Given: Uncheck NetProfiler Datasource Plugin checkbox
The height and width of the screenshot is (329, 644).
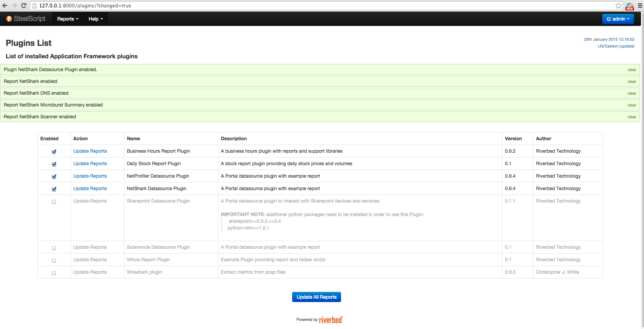Looking at the screenshot, I should point(54,177).
